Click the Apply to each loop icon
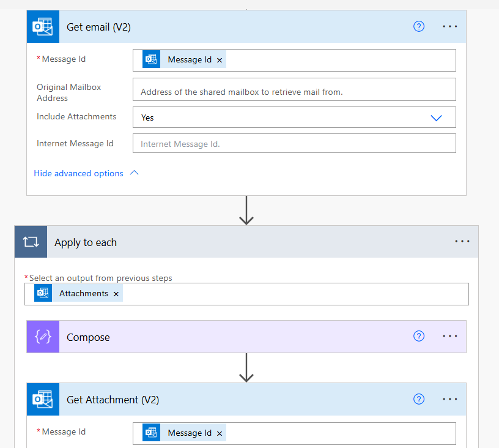 31,242
